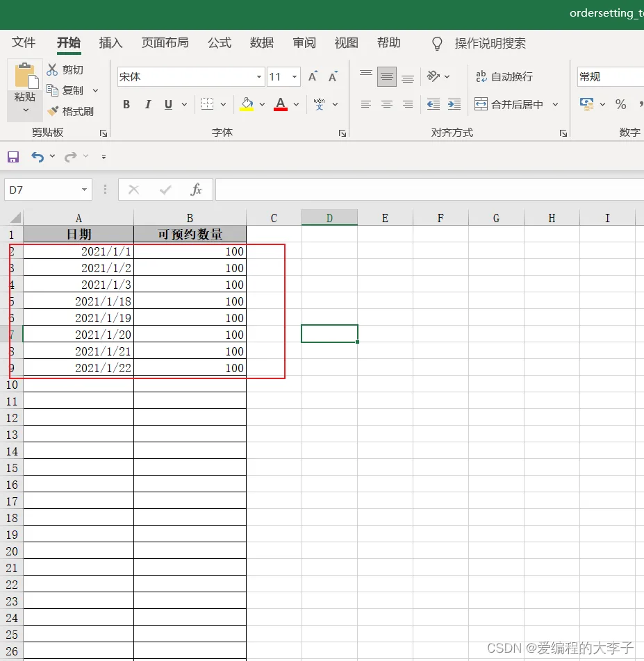
Task: Open alignment group dialog launcher
Action: 563,133
